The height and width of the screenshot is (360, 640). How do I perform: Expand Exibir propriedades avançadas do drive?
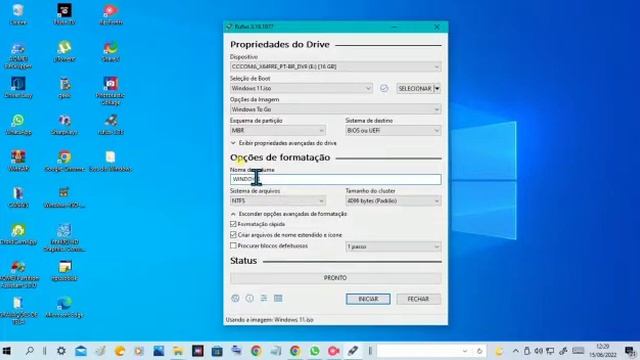pyautogui.click(x=284, y=143)
